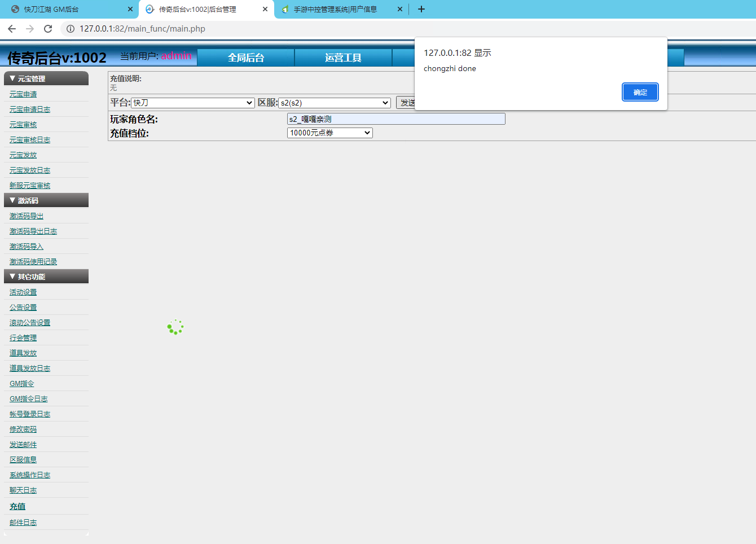Viewport: 756px width, 544px height.
Task: Switch to 全局后台 navigation tab
Action: pyautogui.click(x=245, y=58)
